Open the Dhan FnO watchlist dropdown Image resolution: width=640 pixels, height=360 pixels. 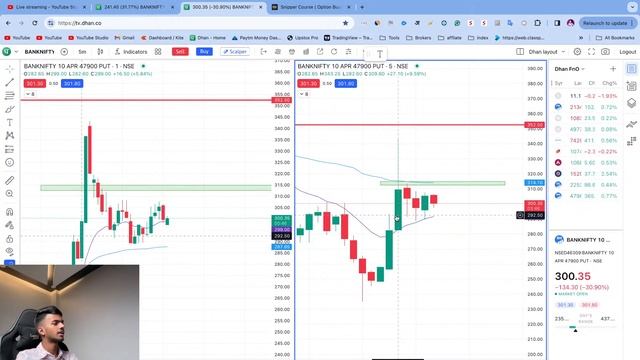coord(569,69)
